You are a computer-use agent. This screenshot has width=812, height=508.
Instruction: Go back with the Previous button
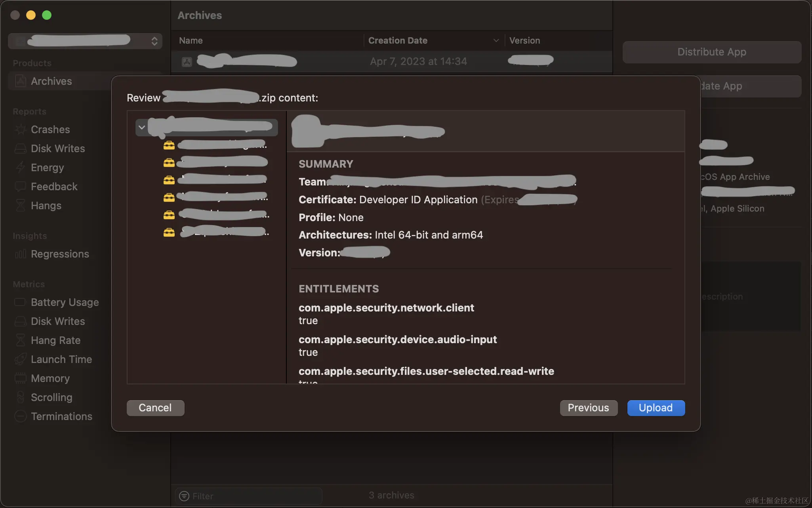588,408
